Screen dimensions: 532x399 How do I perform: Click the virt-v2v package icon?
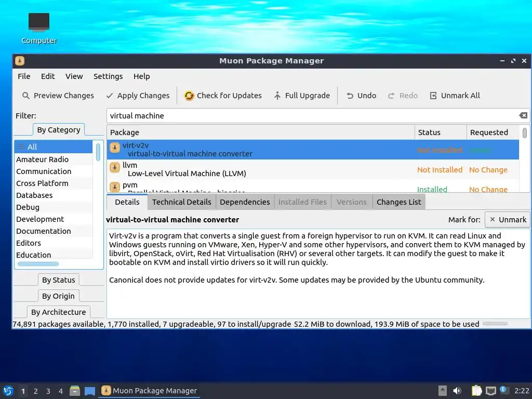coord(115,148)
